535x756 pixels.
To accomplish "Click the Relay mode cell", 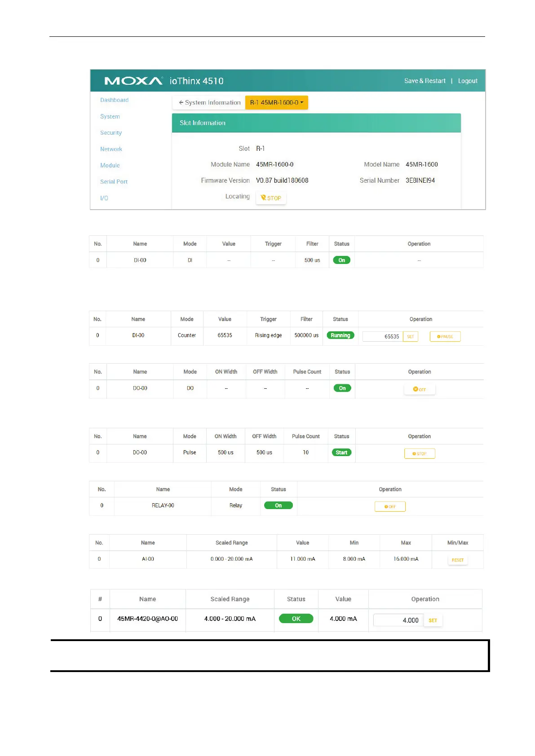I will pos(236,505).
